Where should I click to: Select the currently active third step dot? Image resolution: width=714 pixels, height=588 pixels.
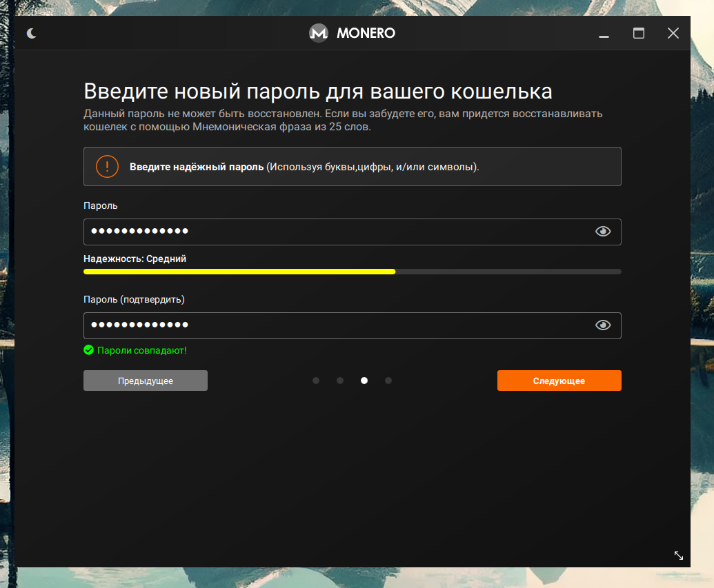364,380
